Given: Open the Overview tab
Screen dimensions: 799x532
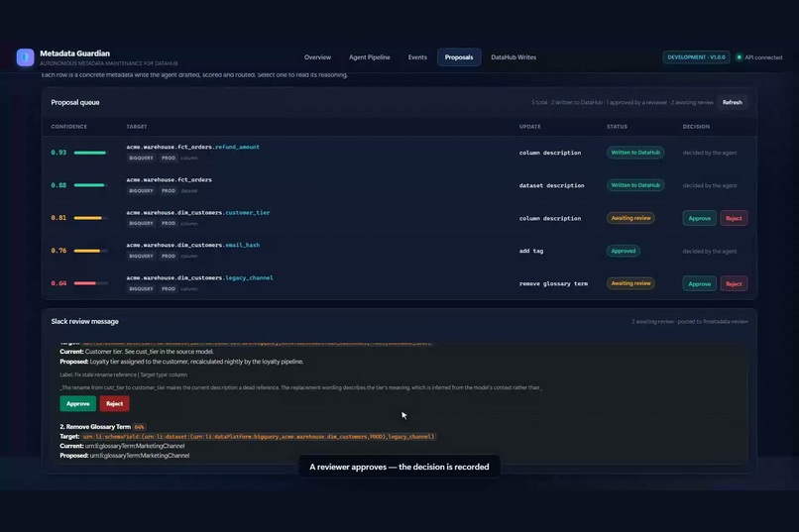Looking at the screenshot, I should [317, 57].
